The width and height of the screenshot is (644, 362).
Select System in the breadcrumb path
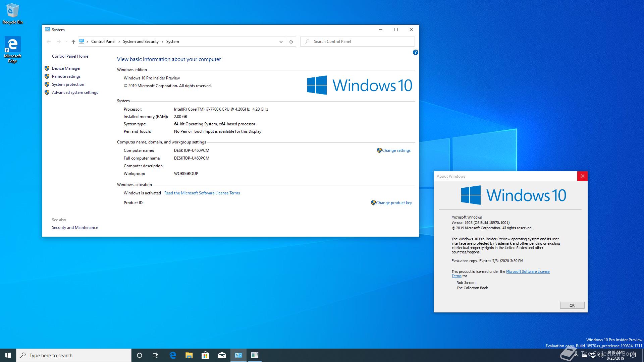pyautogui.click(x=173, y=42)
